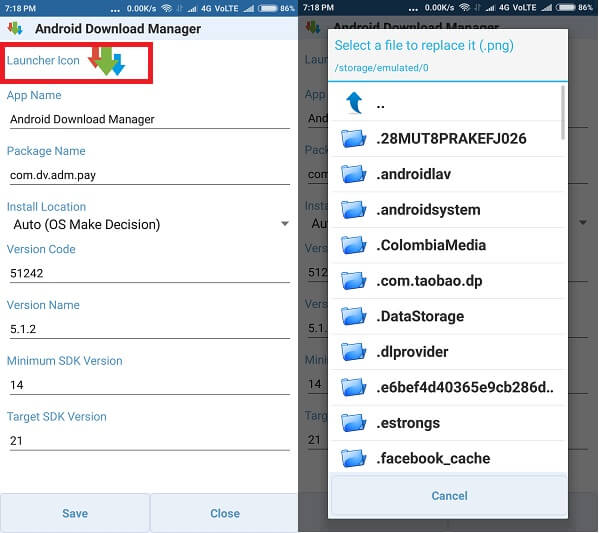Click the file list scrollbar
The image size is (599, 533).
pyautogui.click(x=563, y=113)
